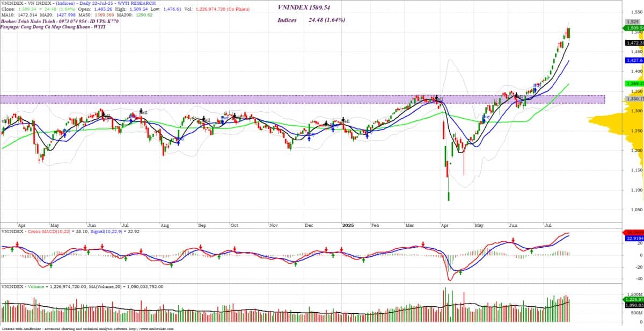Select the Aug label on the time axis
Image resolution: width=644 pixels, height=331 pixels.
pos(165,226)
